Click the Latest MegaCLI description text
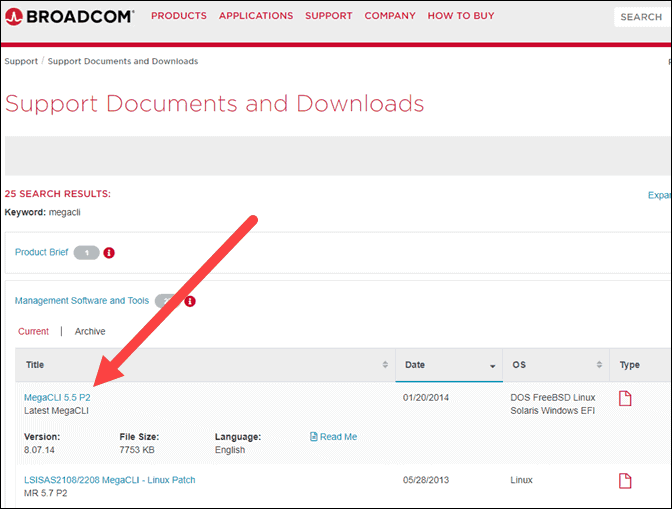Image resolution: width=672 pixels, height=509 pixels. tap(56, 410)
